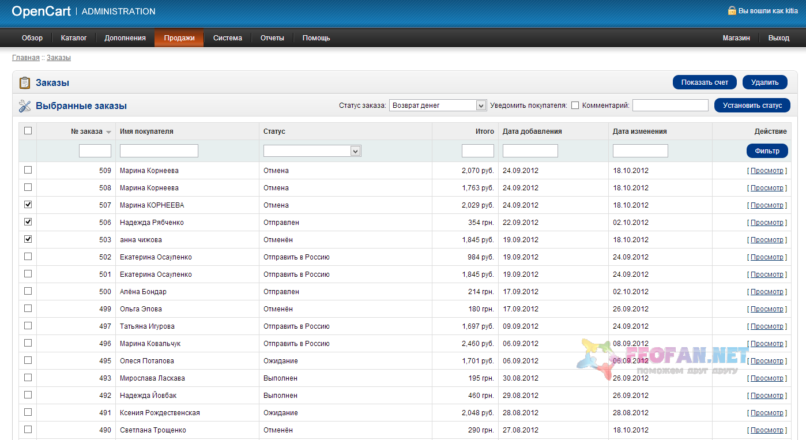Sort by the № заказа column header
Screen dimensions: 806x440
click(86, 132)
